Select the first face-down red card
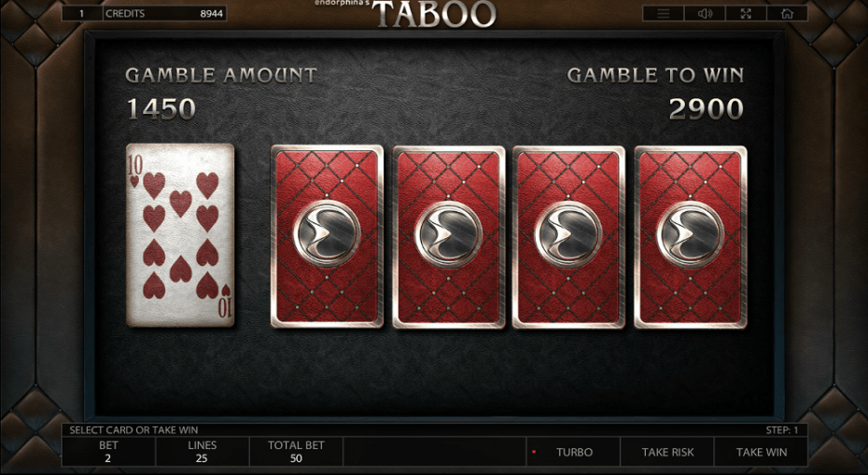Screen dimensions: 868x475 tap(328, 236)
